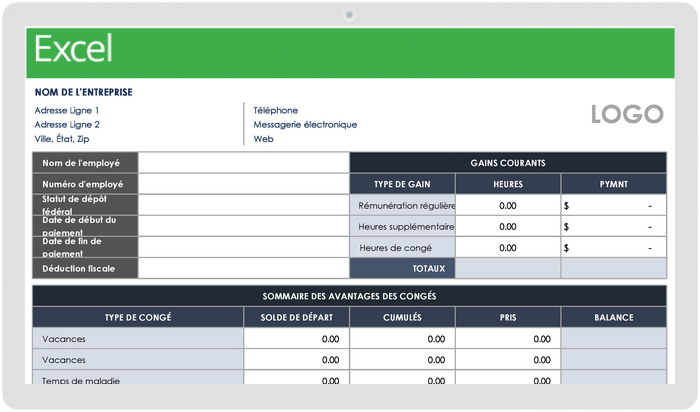Screen dimensions: 700x412
Task: Select the Messagerie électronique text
Action: 305,125
